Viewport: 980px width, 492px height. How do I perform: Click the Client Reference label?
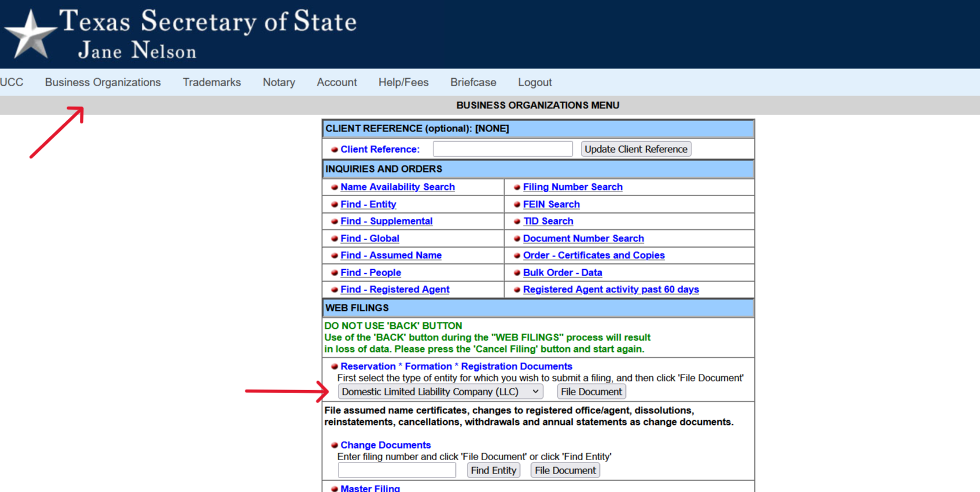point(380,149)
